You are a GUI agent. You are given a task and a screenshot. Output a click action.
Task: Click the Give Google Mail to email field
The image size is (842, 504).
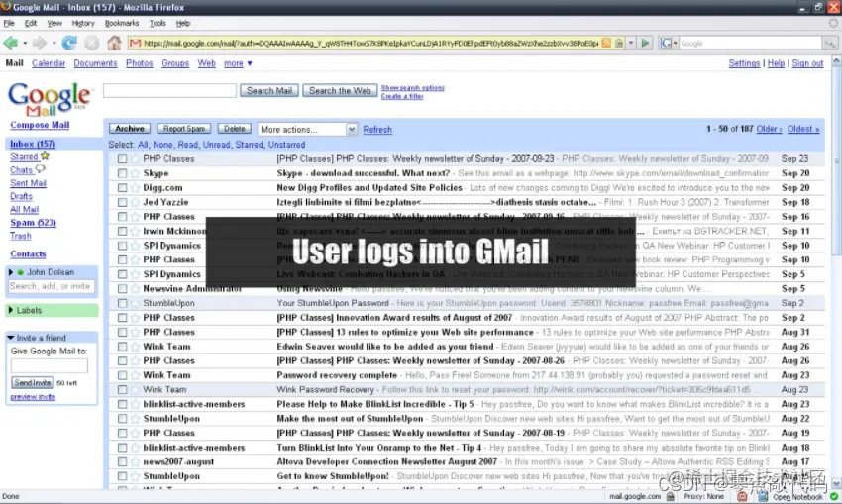tap(49, 366)
